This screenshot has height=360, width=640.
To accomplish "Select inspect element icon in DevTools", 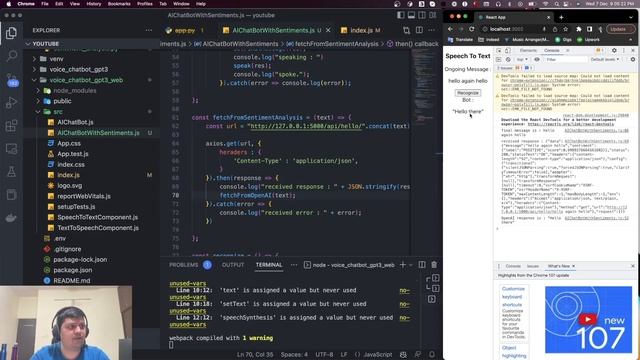I will pos(499,50).
